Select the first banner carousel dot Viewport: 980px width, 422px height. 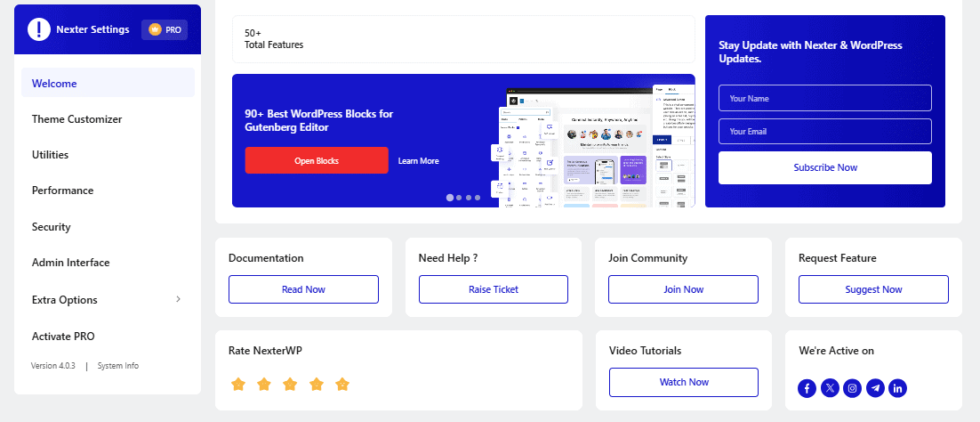[x=449, y=198]
